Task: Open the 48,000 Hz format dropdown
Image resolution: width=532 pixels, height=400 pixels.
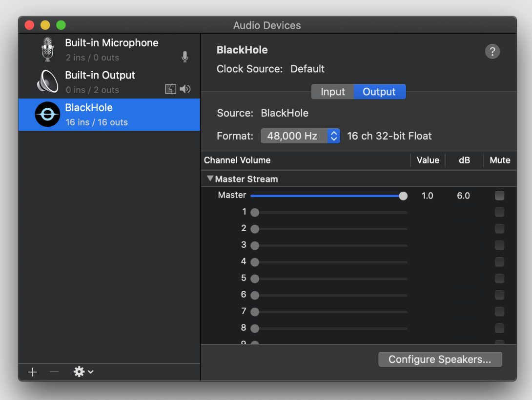Action: coord(300,136)
